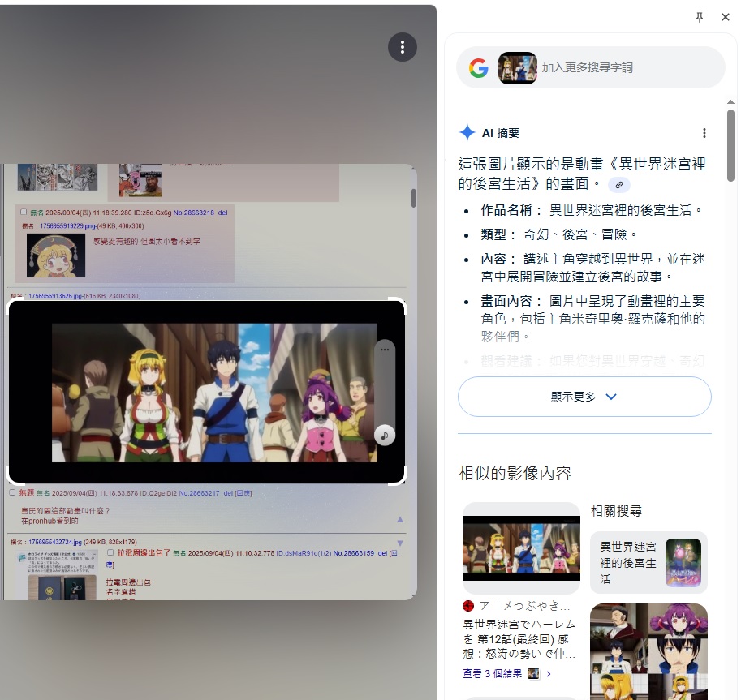Click the 拉電周邊出包了 post title

(x=144, y=552)
